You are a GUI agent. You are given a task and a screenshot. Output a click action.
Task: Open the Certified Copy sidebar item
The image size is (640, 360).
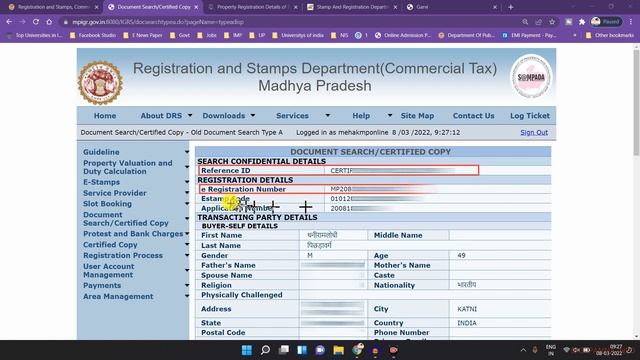point(110,245)
